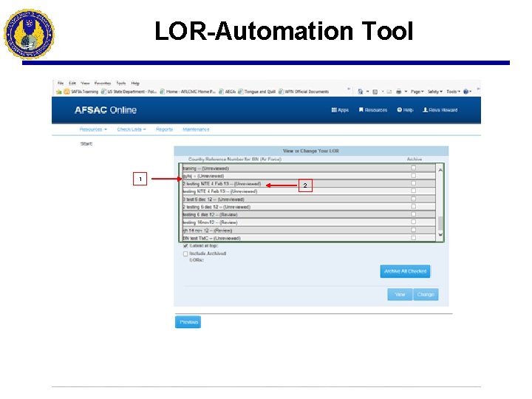Open the browser Edit menu
Image resolution: width=532 pixels, height=399 pixels.
(72, 83)
